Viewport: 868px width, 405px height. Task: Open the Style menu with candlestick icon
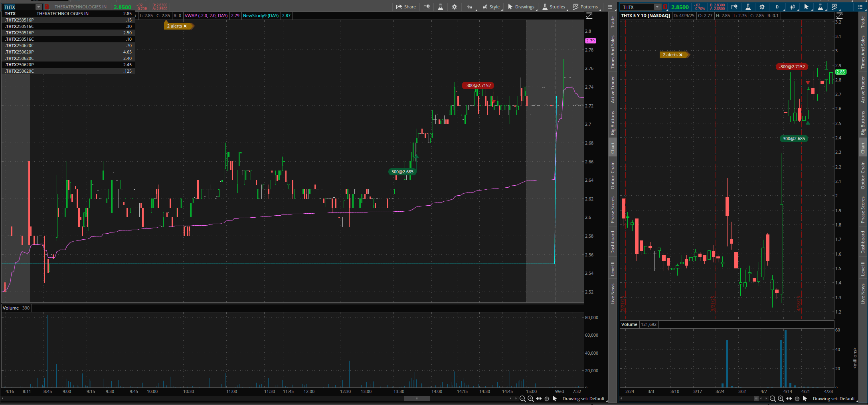[491, 7]
